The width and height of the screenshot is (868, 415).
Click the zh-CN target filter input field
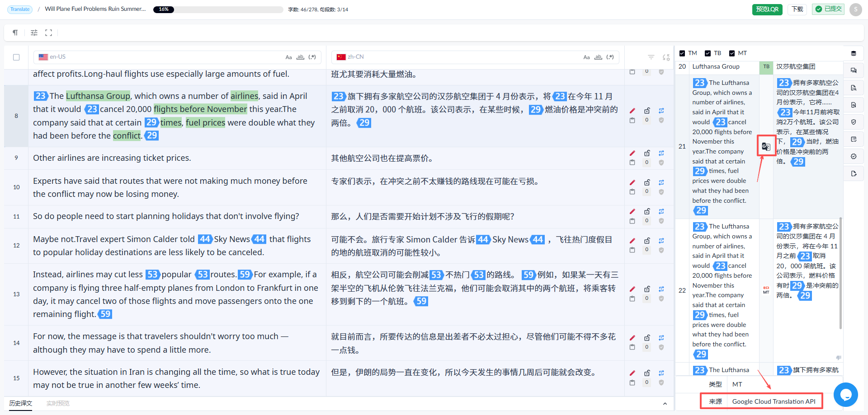(475, 57)
